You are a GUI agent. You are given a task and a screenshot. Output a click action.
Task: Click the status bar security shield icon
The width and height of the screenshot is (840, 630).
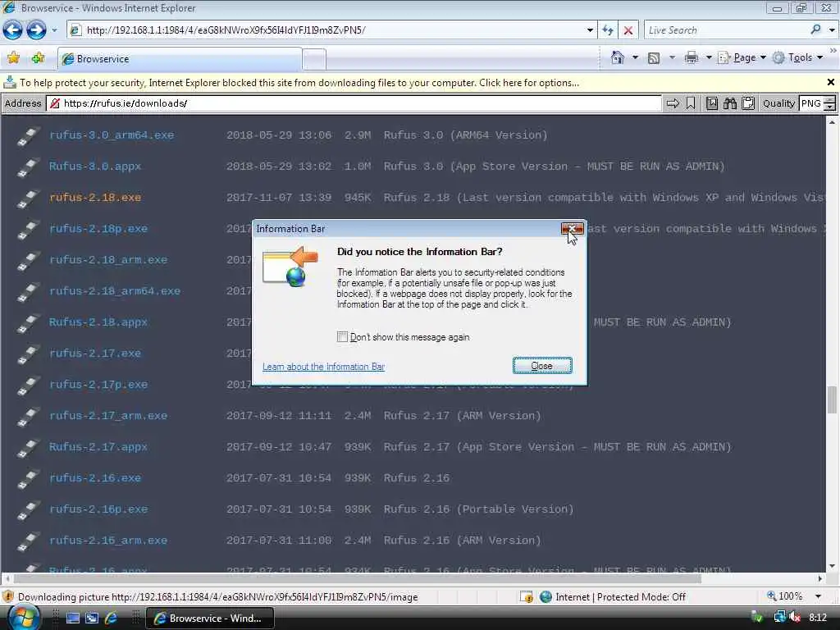click(x=8, y=596)
